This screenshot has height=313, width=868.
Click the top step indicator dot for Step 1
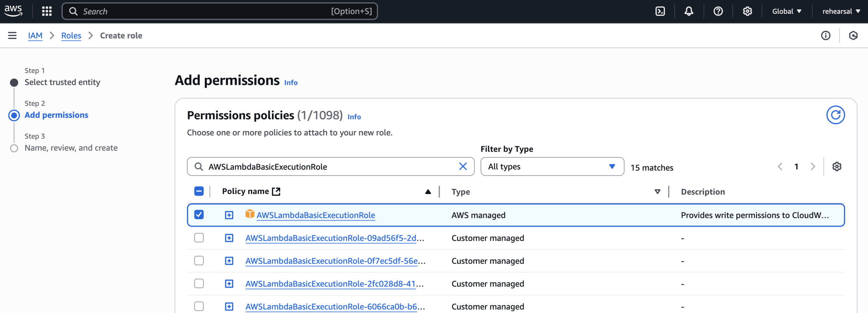tap(14, 83)
